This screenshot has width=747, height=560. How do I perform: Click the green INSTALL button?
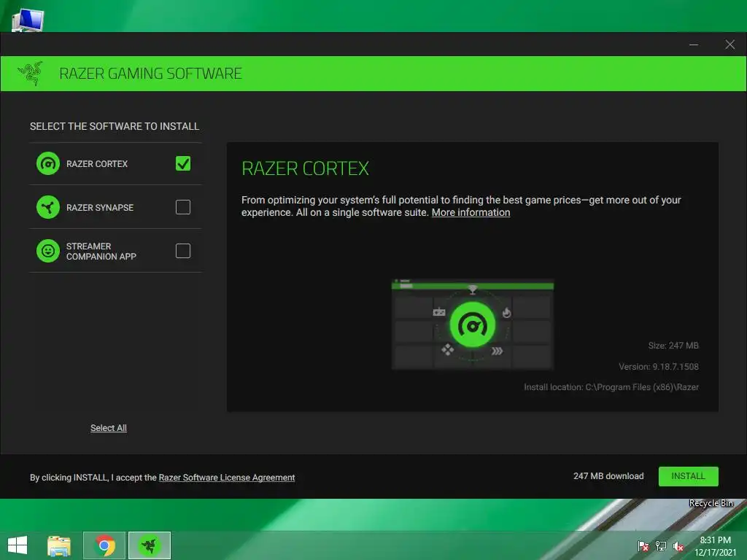click(689, 476)
